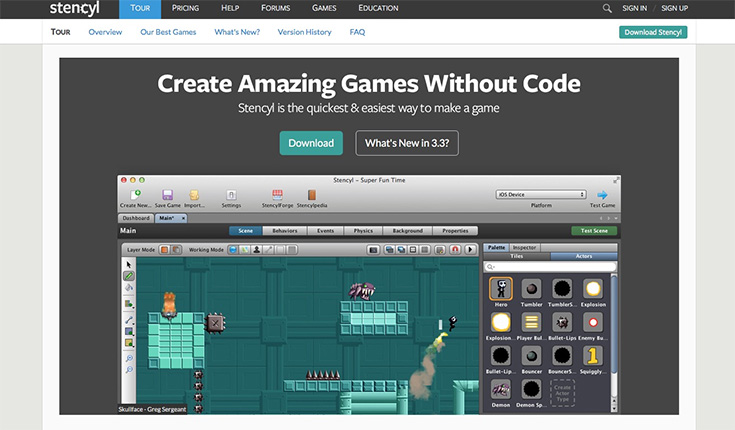Click the red magnet snapping icon
The width and height of the screenshot is (735, 430).
pos(455,250)
